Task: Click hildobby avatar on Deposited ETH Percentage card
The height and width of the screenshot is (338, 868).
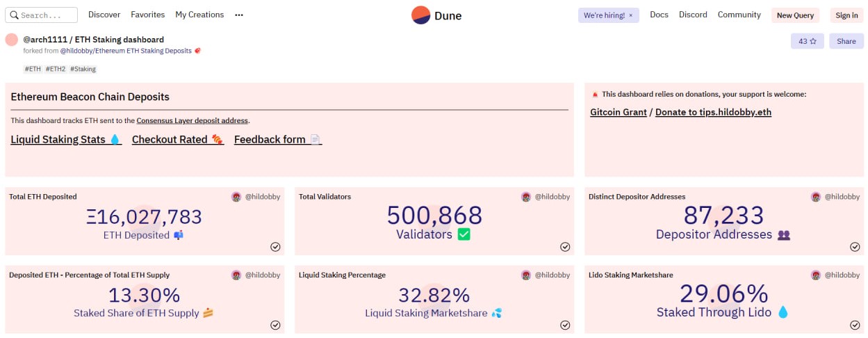Action: click(x=236, y=275)
